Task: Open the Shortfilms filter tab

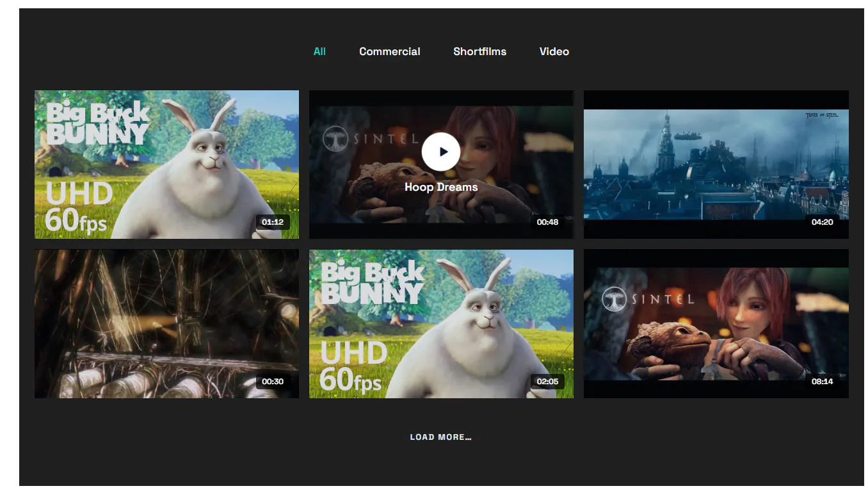Action: tap(480, 51)
